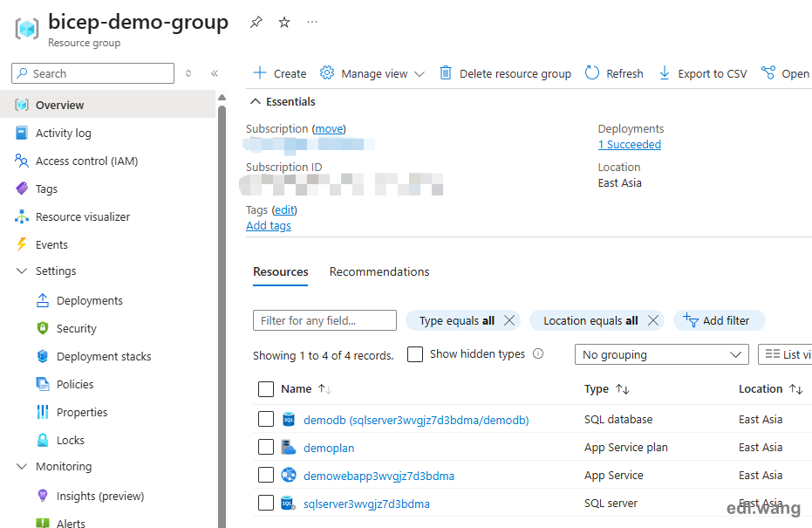
Task: Check the demoplan row checkbox
Action: click(266, 447)
